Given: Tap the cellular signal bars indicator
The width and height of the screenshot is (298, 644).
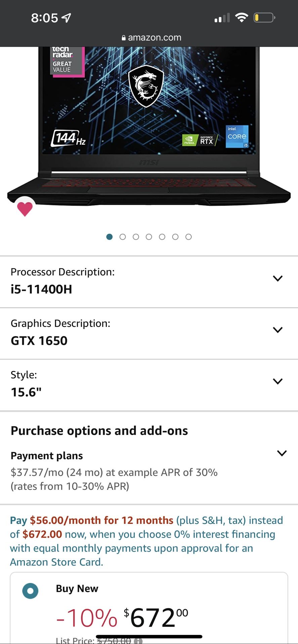Looking at the screenshot, I should pos(221,17).
